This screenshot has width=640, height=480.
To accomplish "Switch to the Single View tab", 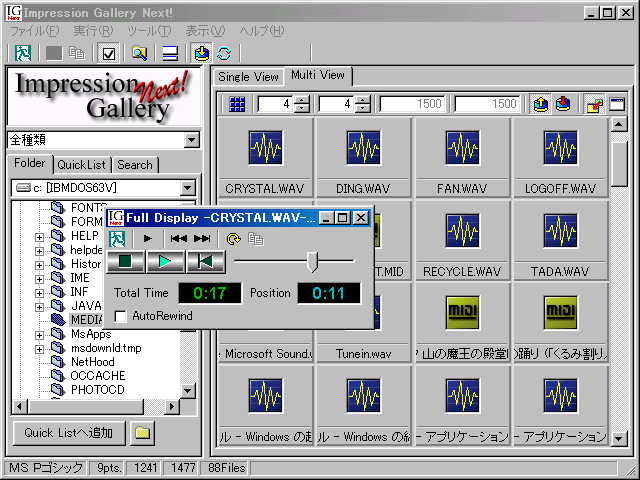I will (x=248, y=77).
